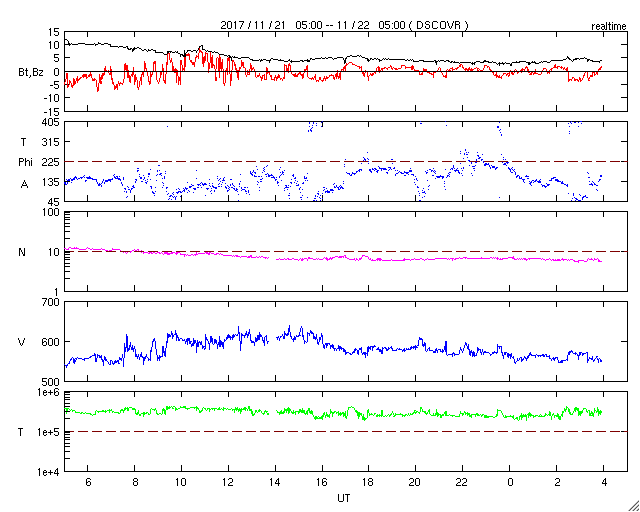Click the '12' hour tick on UT axis
Viewport: 640px width, 512px height.
[x=228, y=482]
